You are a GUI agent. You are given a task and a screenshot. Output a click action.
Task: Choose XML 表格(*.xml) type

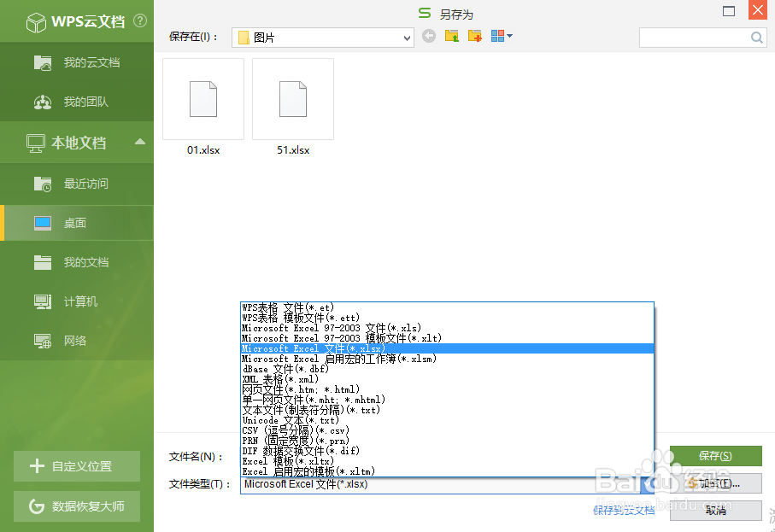pyautogui.click(x=447, y=379)
